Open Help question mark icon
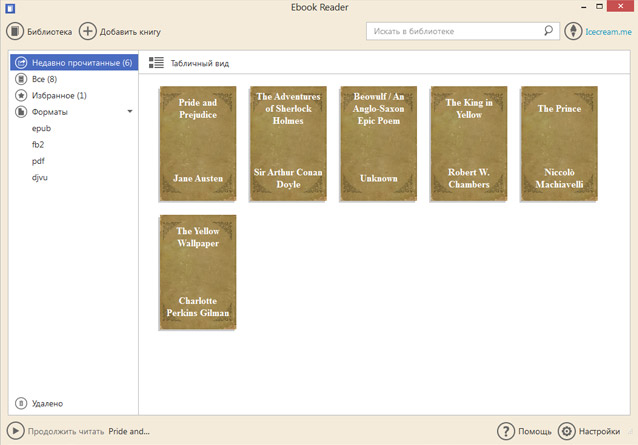The width and height of the screenshot is (638, 445). (x=506, y=431)
